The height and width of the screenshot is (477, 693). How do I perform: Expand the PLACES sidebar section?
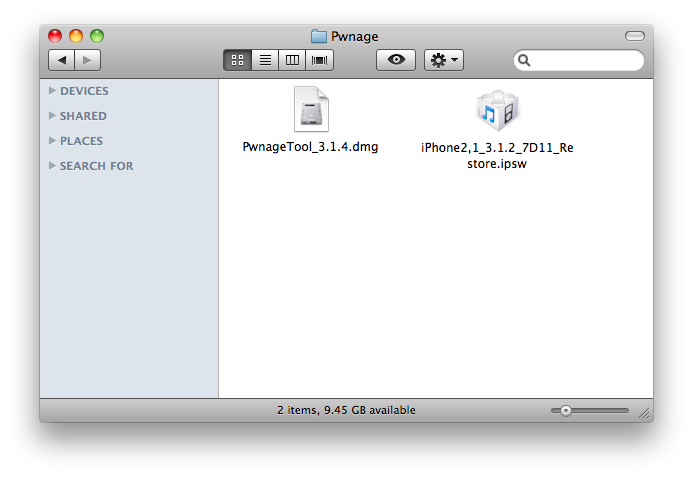point(52,141)
